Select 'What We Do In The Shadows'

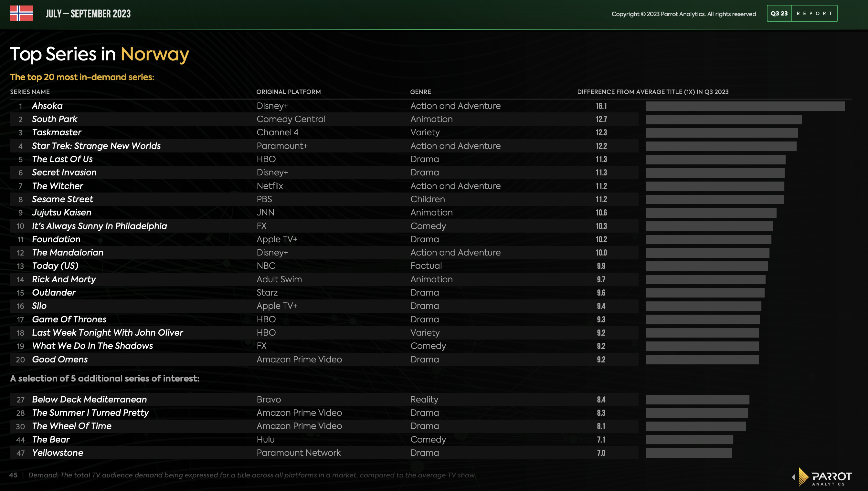92,346
